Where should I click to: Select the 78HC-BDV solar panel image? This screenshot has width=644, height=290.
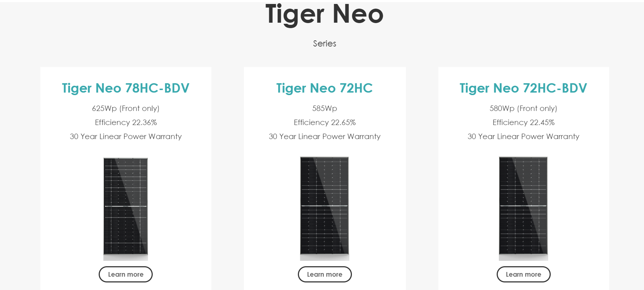[x=125, y=209]
